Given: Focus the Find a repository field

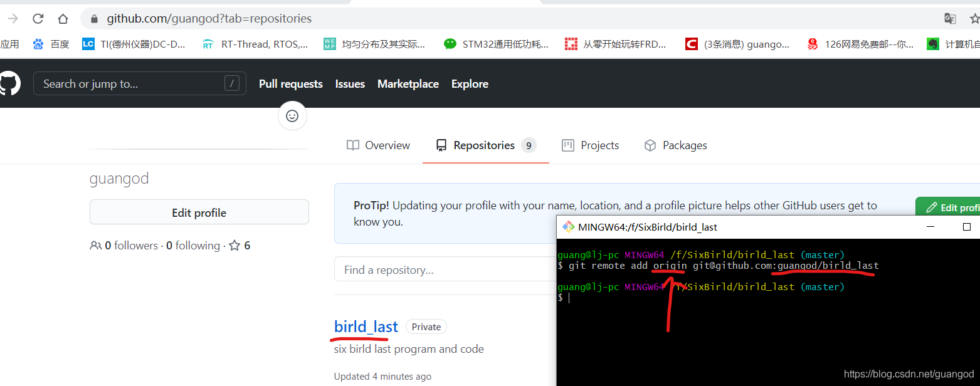Looking at the screenshot, I should tap(445, 270).
